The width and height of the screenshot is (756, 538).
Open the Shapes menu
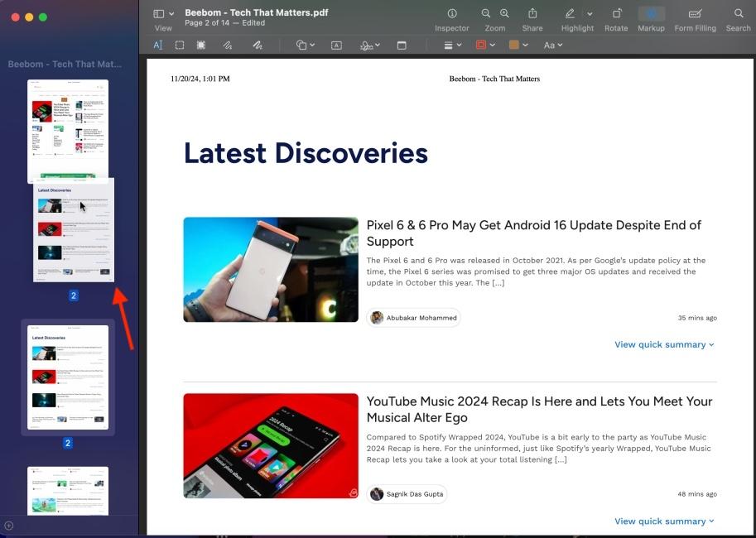(x=306, y=45)
